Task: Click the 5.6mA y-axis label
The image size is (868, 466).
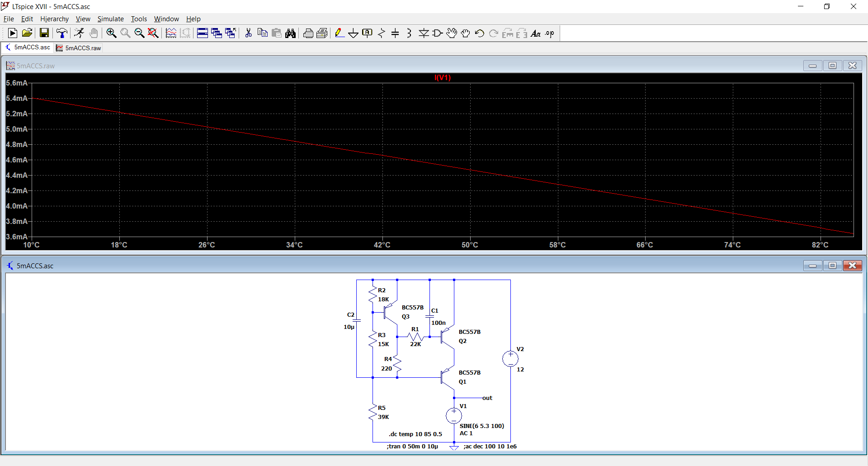Action: (17, 83)
